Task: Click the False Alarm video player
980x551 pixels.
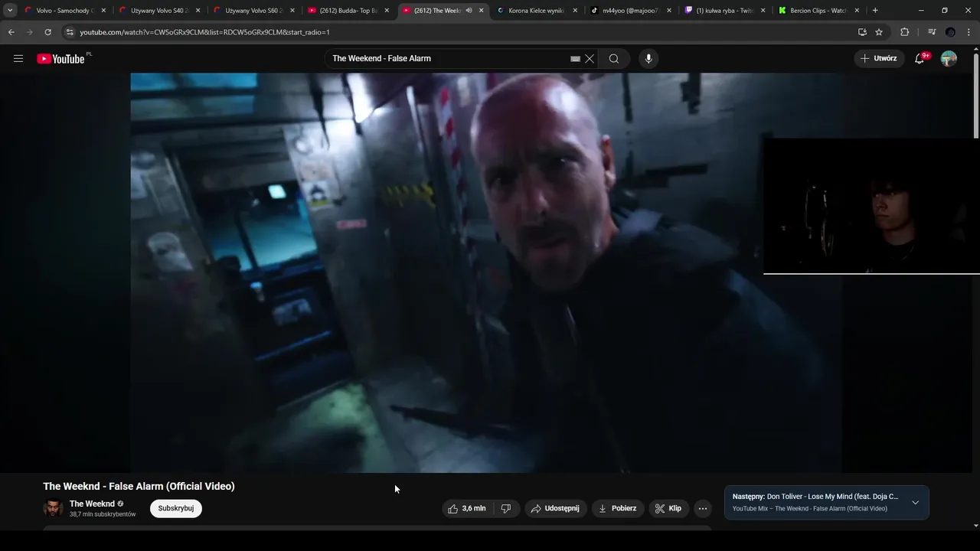Action: (485, 272)
